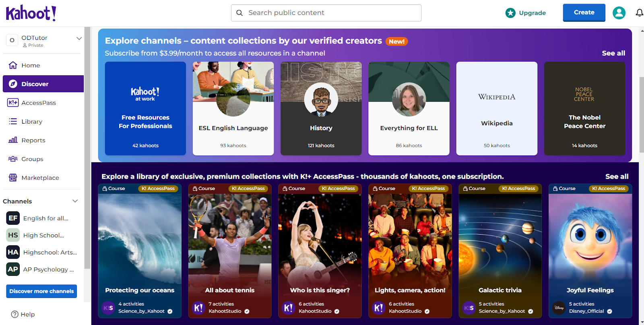Open the Protecting our oceans course
The height and width of the screenshot is (325, 644).
coord(140,251)
